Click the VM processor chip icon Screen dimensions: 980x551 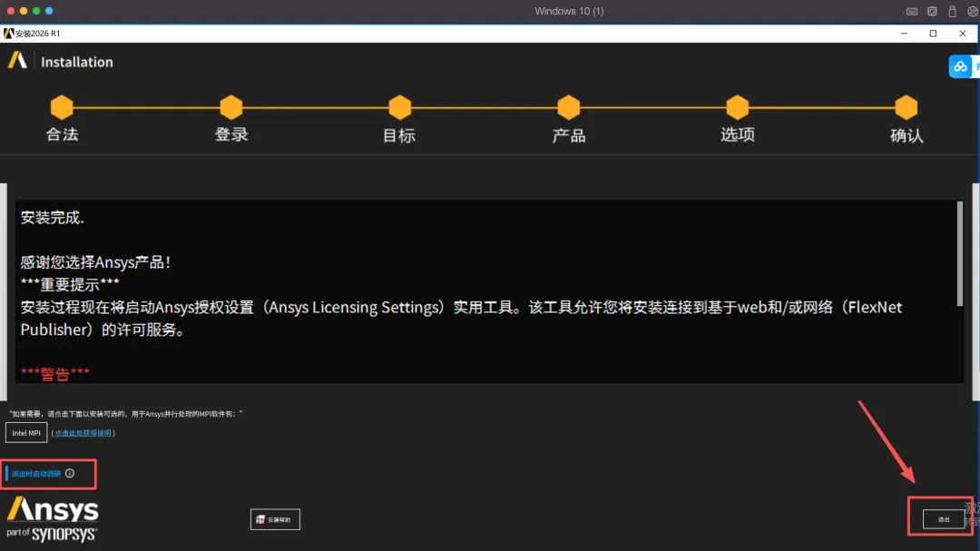pyautogui.click(x=932, y=11)
